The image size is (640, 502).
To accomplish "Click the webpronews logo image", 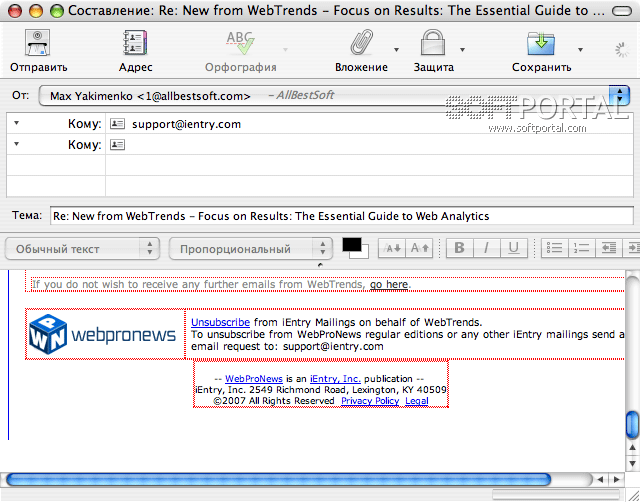I will tap(102, 334).
